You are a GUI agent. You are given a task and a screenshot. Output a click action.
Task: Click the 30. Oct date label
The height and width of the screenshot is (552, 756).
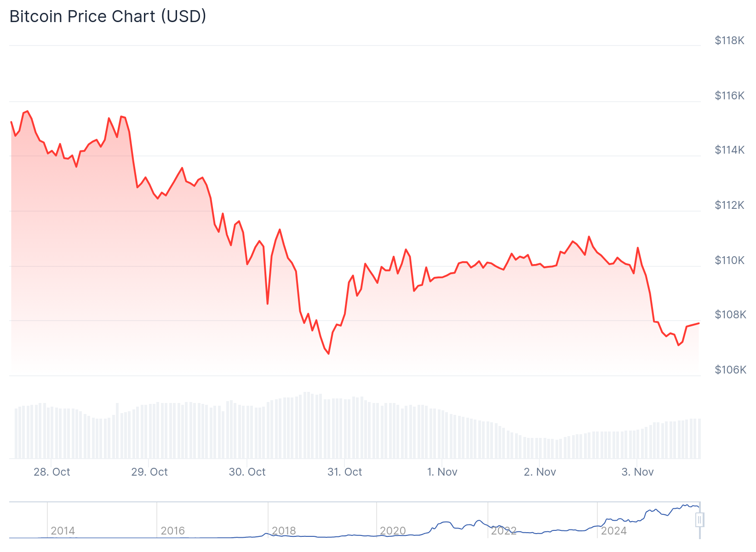(x=247, y=472)
